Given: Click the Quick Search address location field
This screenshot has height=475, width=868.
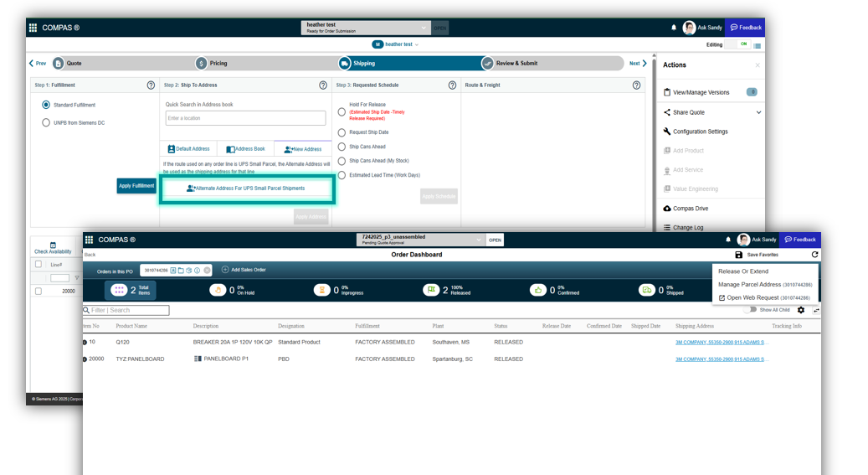Looking at the screenshot, I should click(x=245, y=118).
